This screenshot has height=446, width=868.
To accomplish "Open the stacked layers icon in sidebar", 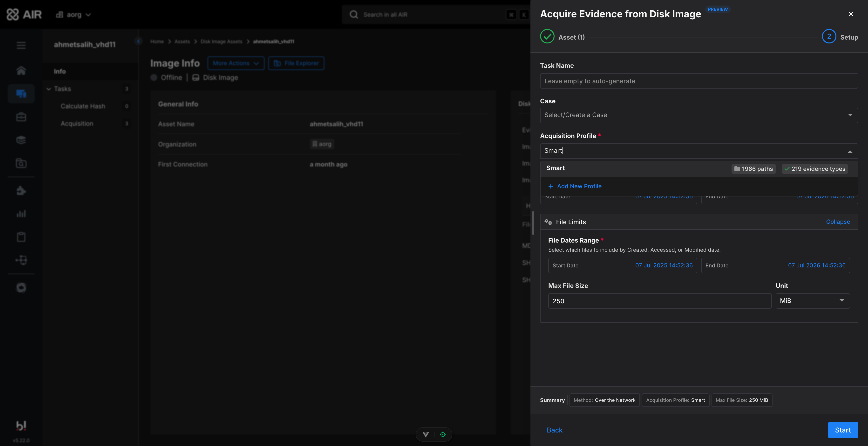I will pos(21,140).
